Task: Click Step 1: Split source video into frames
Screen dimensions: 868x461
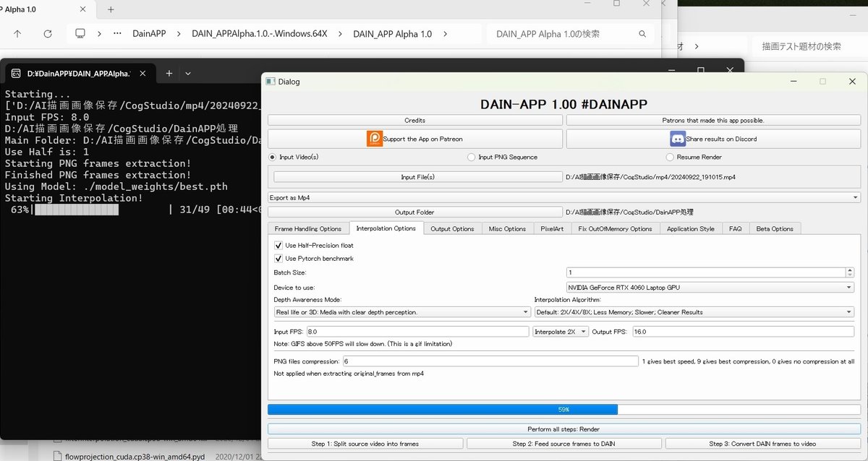Action: [365, 444]
